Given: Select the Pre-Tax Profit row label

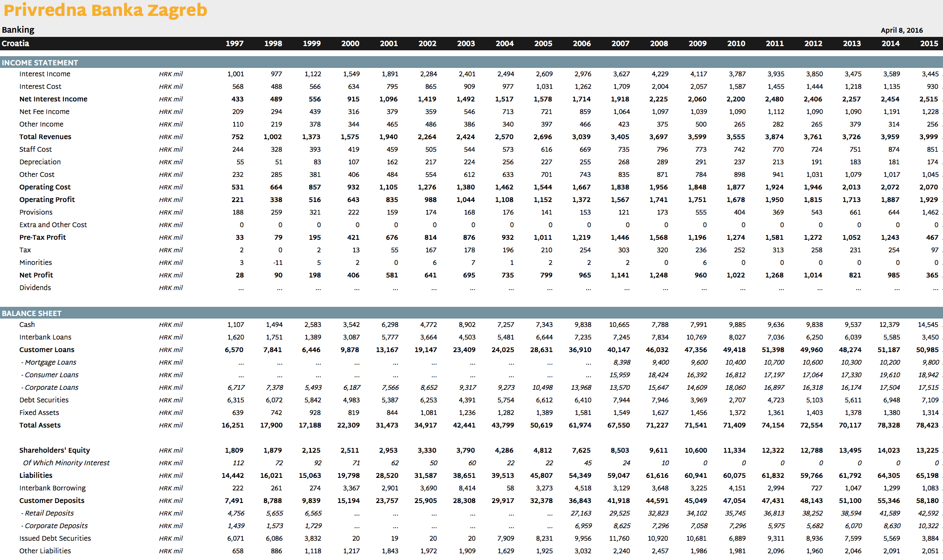Looking at the screenshot, I should [42, 237].
